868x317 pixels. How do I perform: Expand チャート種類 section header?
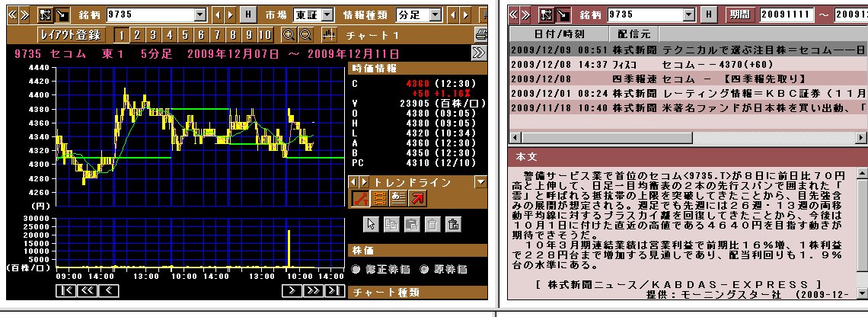click(417, 292)
